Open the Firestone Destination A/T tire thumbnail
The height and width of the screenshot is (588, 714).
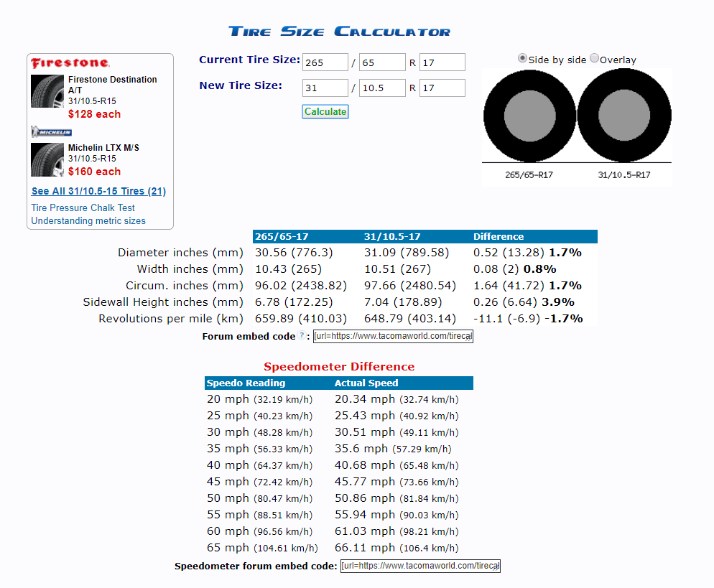47,91
